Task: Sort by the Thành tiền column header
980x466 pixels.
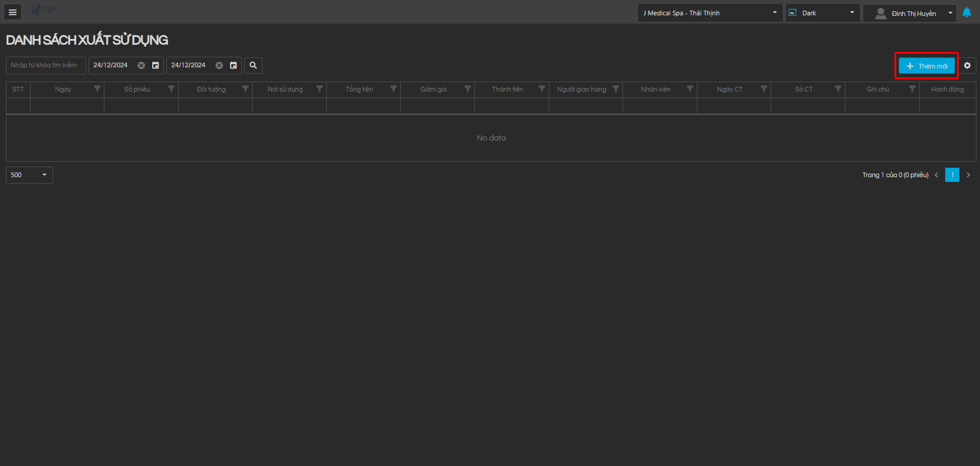Action: tap(507, 89)
